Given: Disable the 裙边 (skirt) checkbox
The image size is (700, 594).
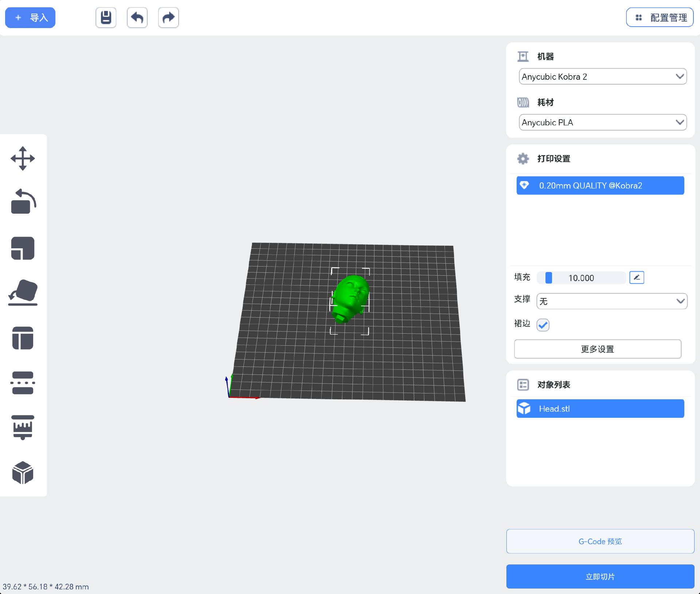Looking at the screenshot, I should (543, 325).
